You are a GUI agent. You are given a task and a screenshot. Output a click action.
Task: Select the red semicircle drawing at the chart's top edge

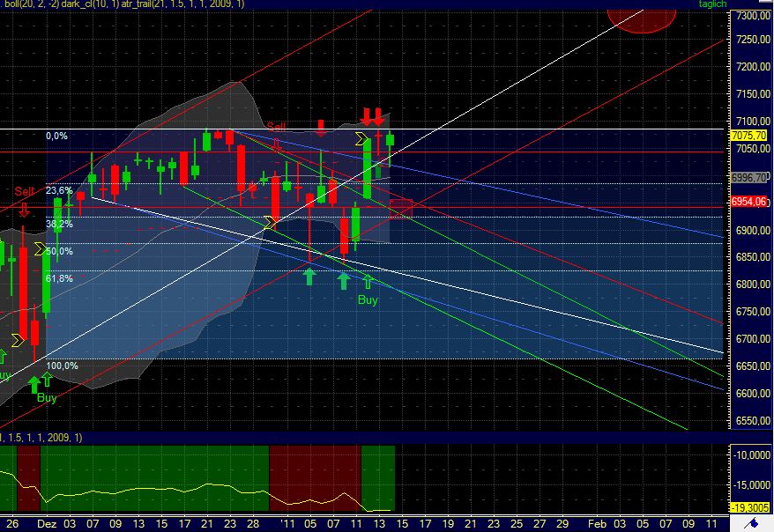click(642, 21)
